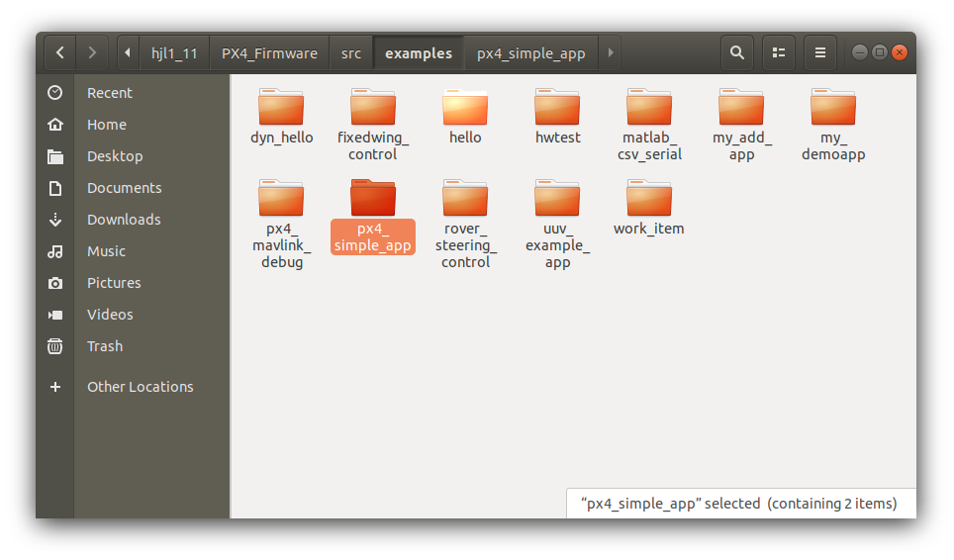Viewport: 954px width, 560px height.
Task: Select the matlab_csv_serial folder icon
Action: [x=649, y=107]
